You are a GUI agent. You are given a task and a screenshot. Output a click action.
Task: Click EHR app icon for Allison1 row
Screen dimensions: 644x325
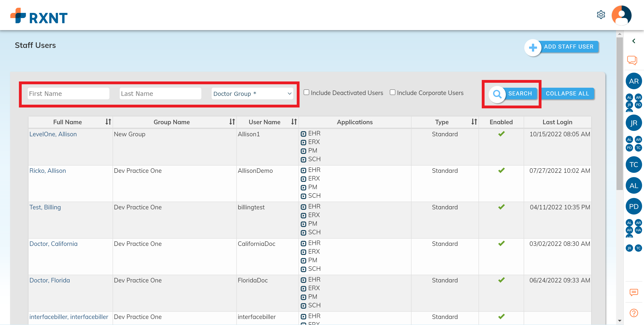tap(303, 134)
